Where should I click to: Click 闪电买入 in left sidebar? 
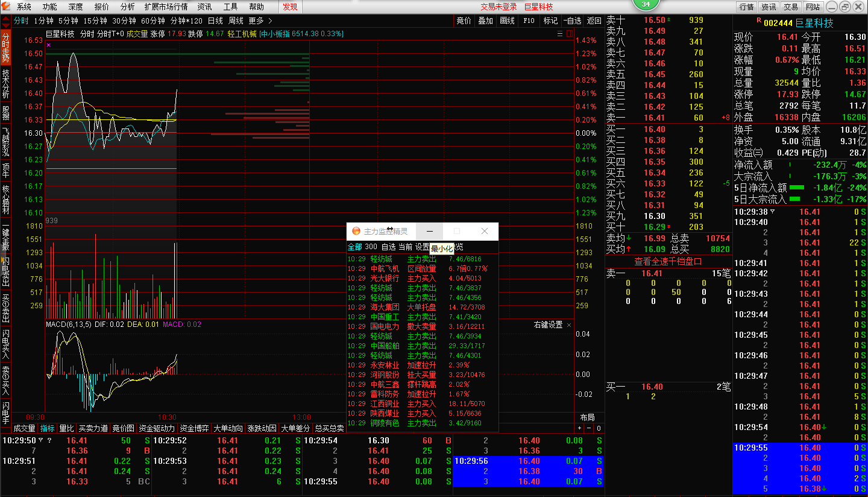click(6, 344)
